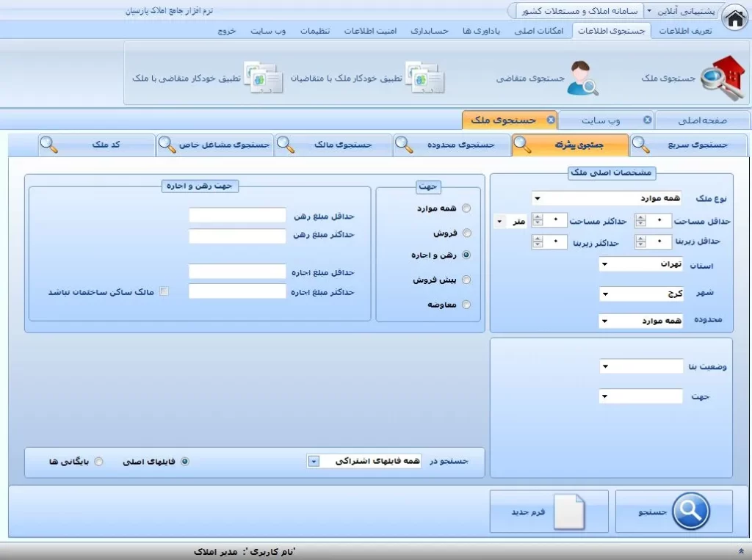Image resolution: width=752 pixels, height=560 pixels.
Task: Click the حداقل مبلغ رهن input field
Action: [x=237, y=215]
